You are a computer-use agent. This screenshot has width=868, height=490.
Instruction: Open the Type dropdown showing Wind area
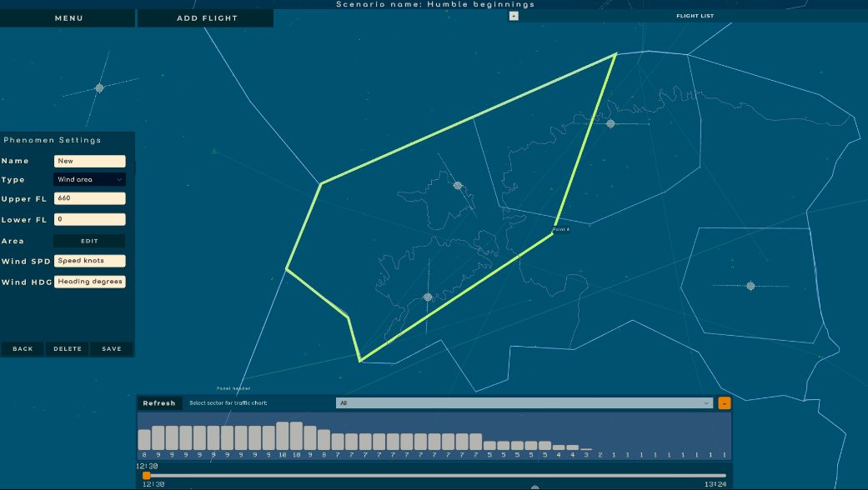tap(89, 179)
